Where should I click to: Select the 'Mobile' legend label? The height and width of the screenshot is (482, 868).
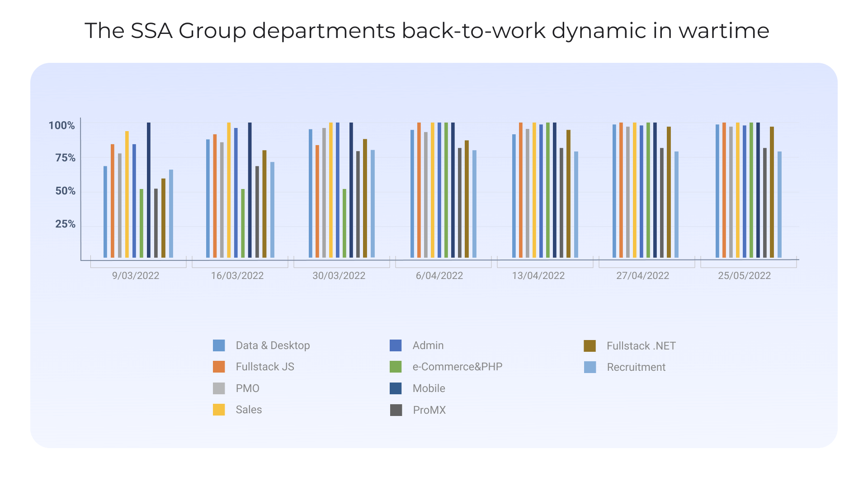click(x=429, y=388)
